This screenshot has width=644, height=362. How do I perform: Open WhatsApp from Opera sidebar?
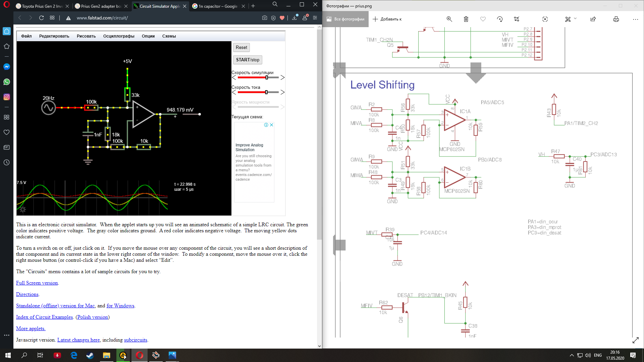6,82
